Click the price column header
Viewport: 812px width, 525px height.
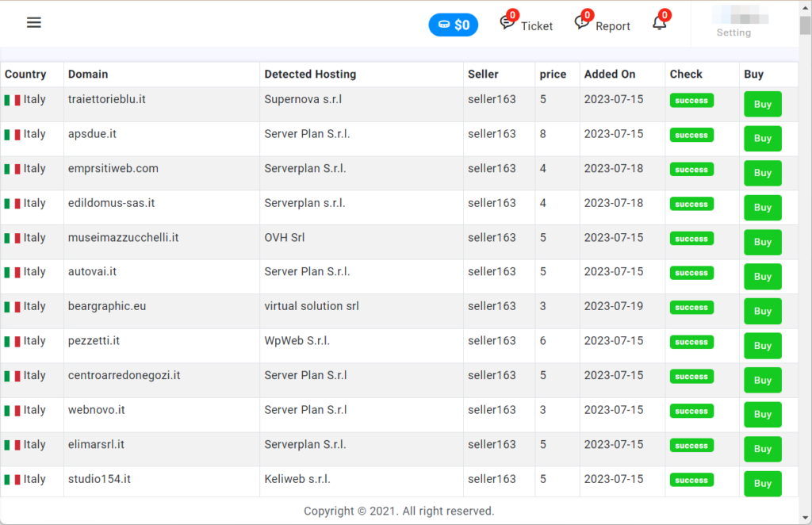click(553, 75)
